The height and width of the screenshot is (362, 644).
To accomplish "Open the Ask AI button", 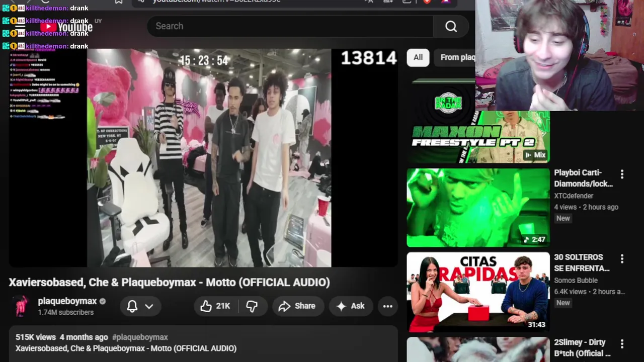I will click(x=351, y=306).
